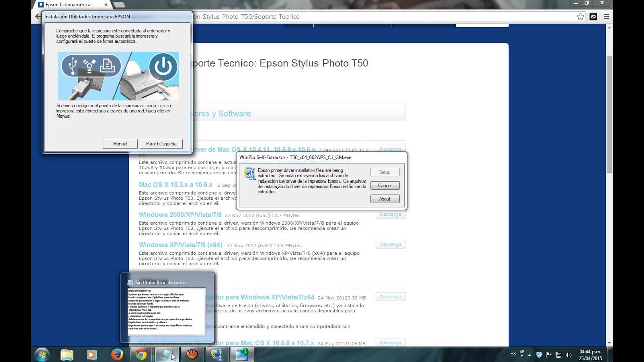The width and height of the screenshot is (644, 362).
Task: Open the Windows 2000/XP/Vista/7/8 driver link
Action: [180, 215]
